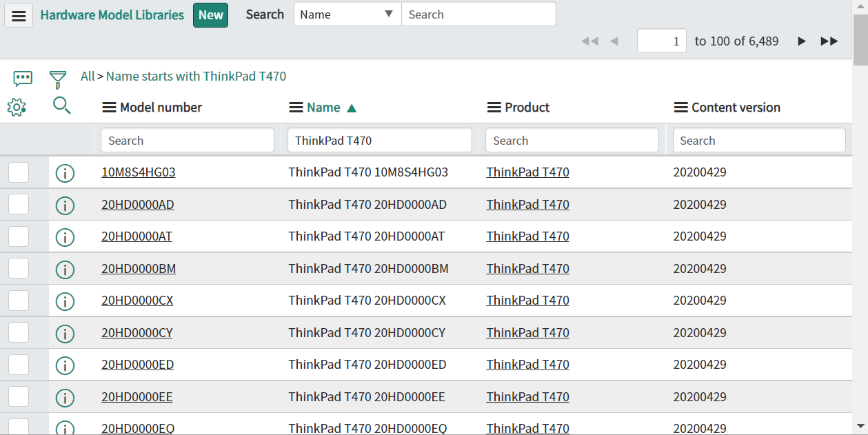Sort by Content version column header
Screen dimensions: 868x435
(736, 108)
